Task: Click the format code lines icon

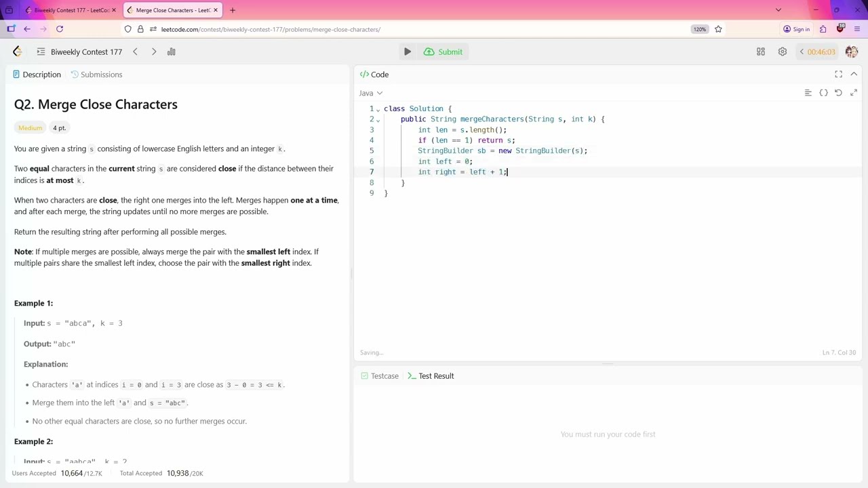Action: tap(808, 93)
